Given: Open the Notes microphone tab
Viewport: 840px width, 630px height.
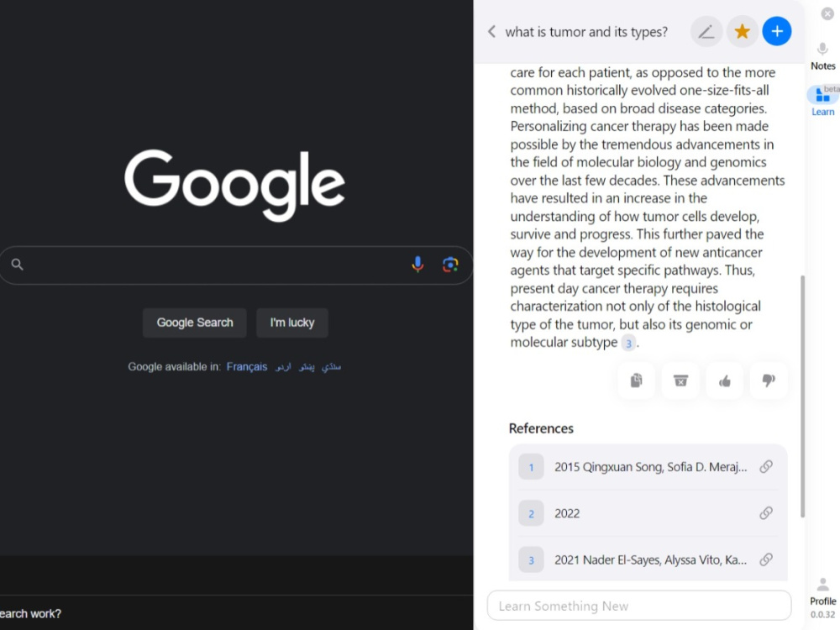Looking at the screenshot, I should click(x=823, y=57).
